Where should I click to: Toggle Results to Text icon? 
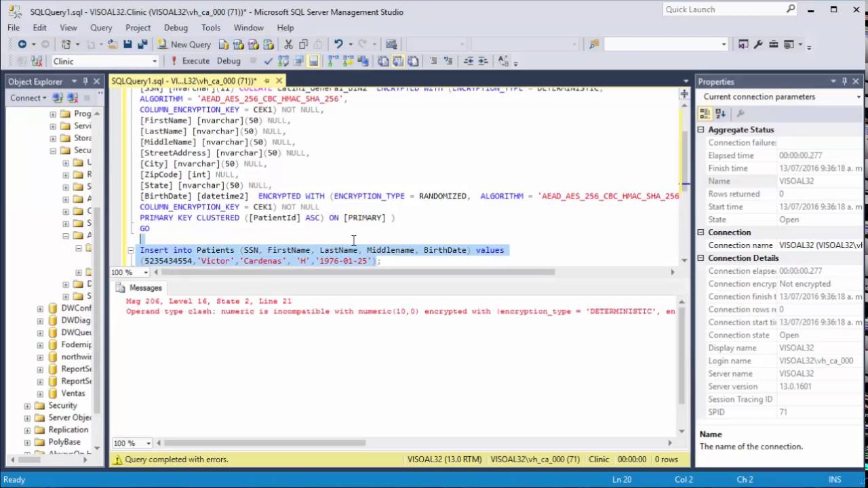(x=383, y=61)
